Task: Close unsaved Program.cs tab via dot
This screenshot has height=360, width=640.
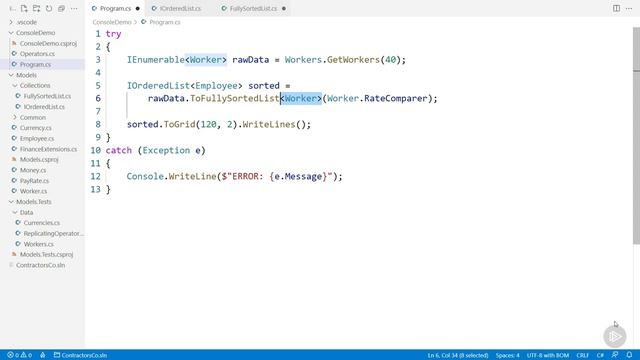Action: coord(138,8)
